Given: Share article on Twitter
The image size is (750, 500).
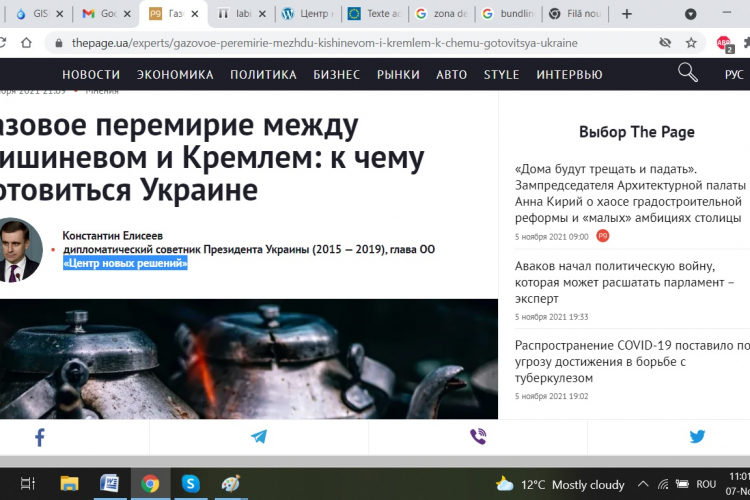Looking at the screenshot, I should [697, 437].
